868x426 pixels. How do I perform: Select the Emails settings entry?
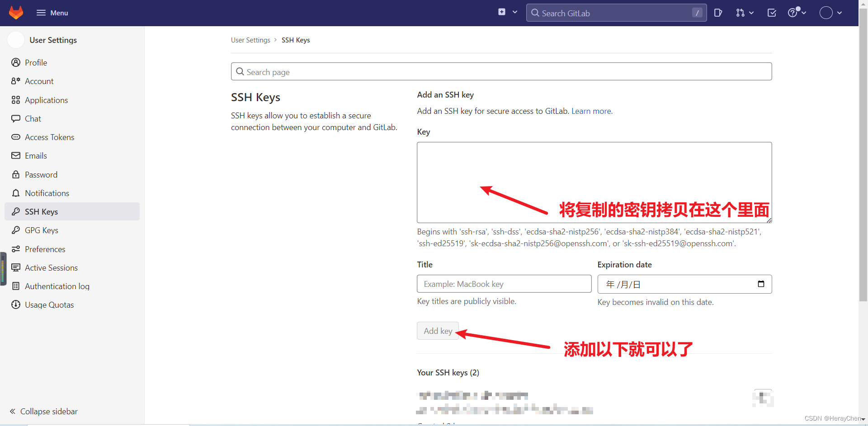coord(36,155)
